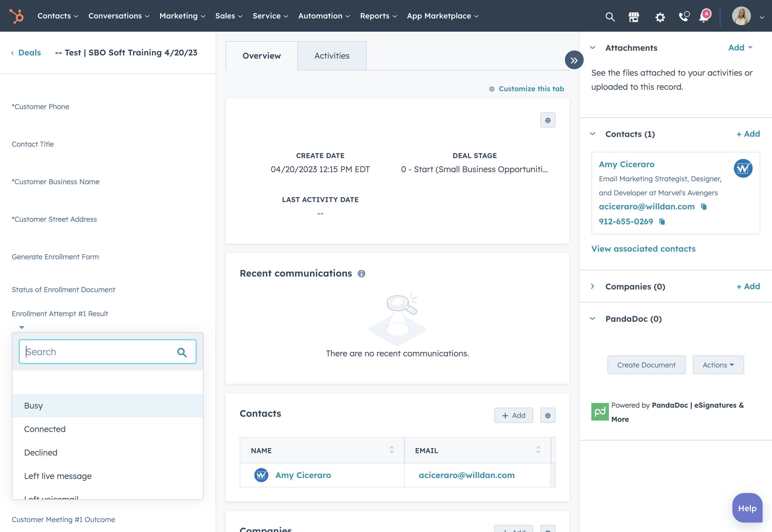Click info icon beside Recent communications
Screen dimensions: 772x532
361,274
